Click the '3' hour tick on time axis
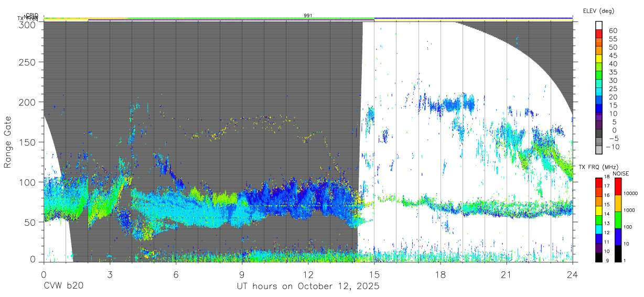The image size is (644, 297). (110, 274)
